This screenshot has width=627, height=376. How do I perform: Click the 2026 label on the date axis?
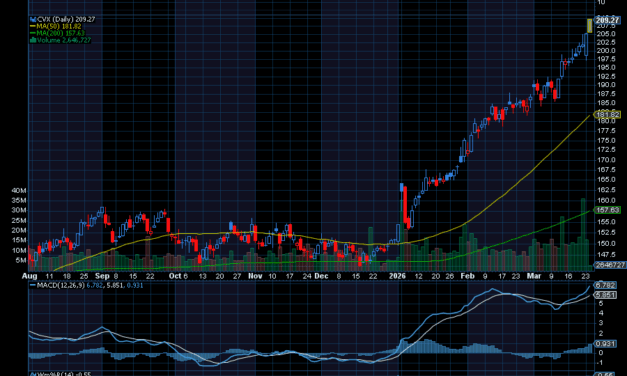(x=397, y=276)
